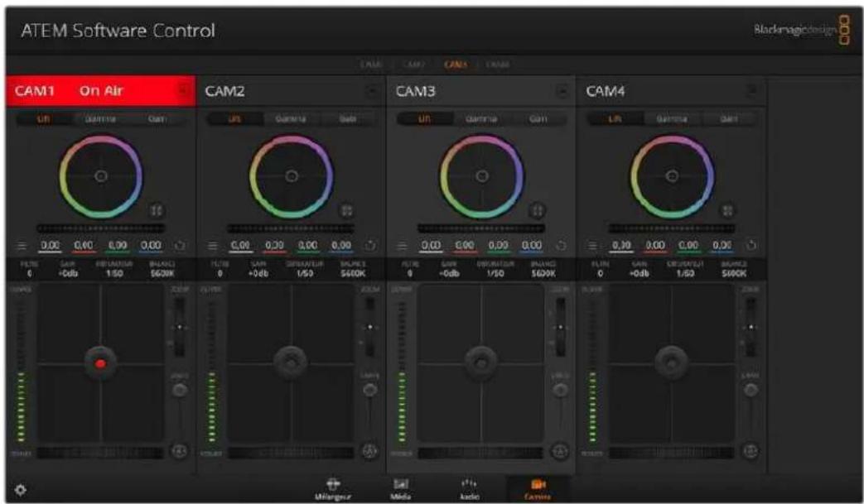Open CAM4 shutter 1/50 setting

[685, 270]
